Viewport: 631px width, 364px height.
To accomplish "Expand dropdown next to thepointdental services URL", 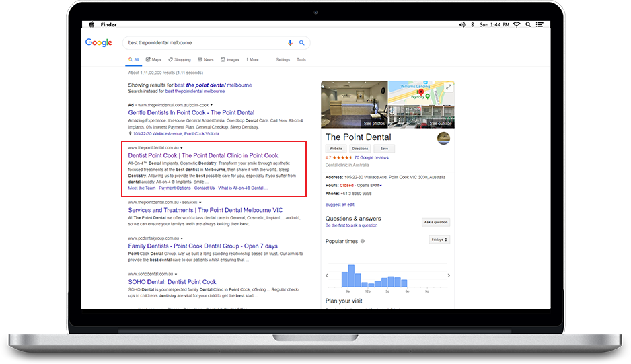I will coord(200,202).
